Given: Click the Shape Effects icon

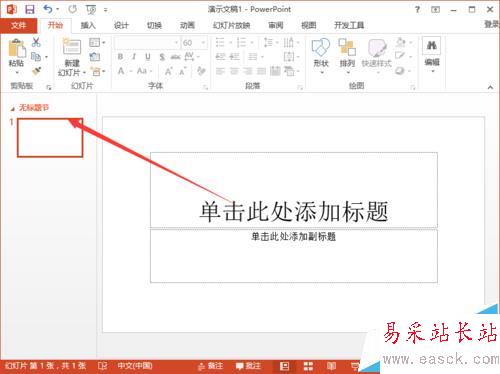Looking at the screenshot, I should [400, 71].
